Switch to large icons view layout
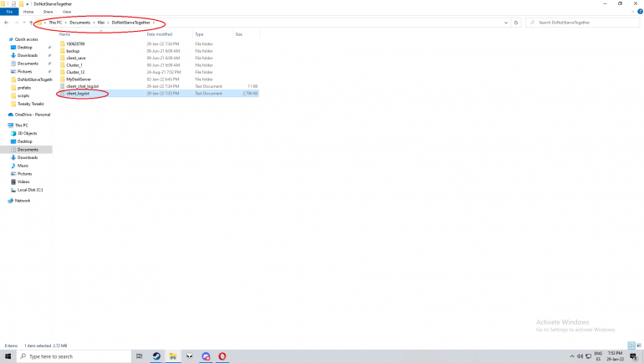644x363 pixels. pyautogui.click(x=639, y=345)
